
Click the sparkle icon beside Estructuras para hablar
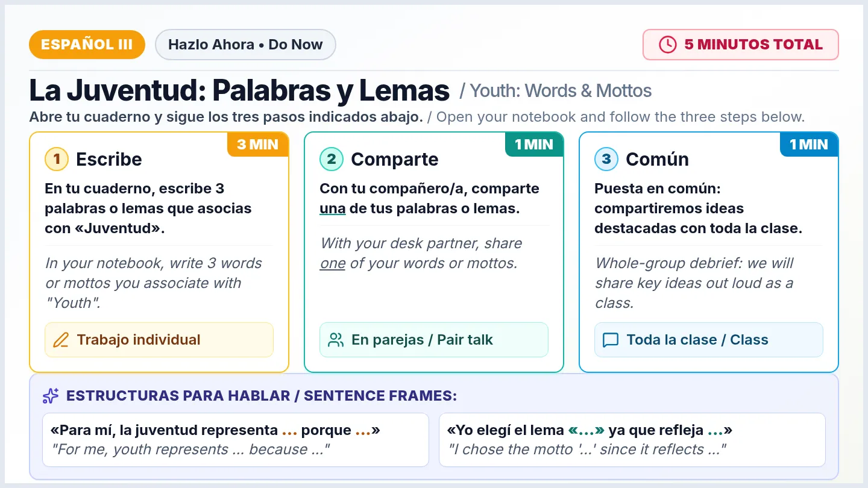pos(51,396)
